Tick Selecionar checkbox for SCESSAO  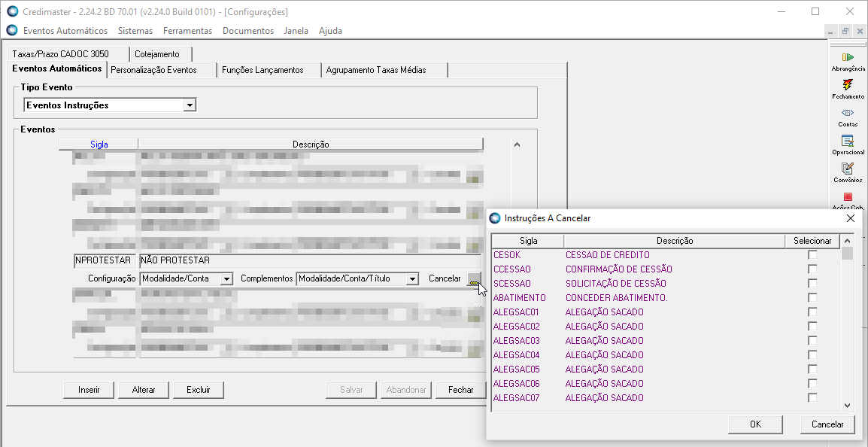pyautogui.click(x=812, y=284)
